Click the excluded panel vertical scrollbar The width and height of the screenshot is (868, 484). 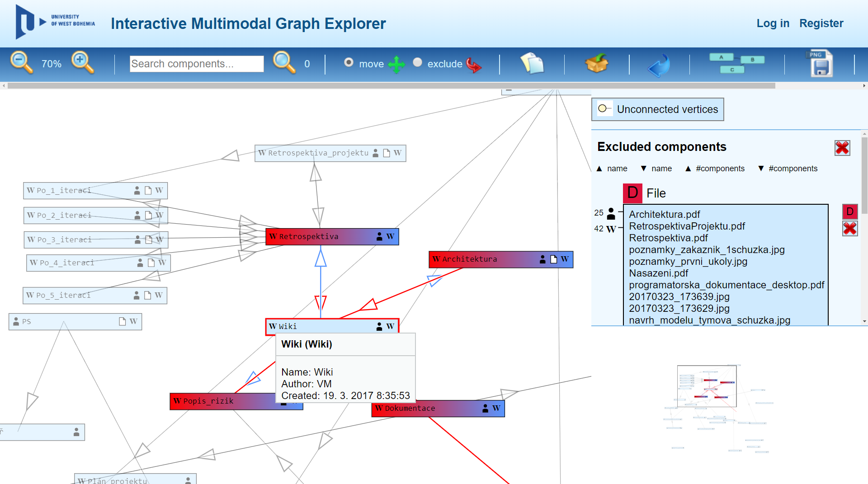[x=864, y=176]
